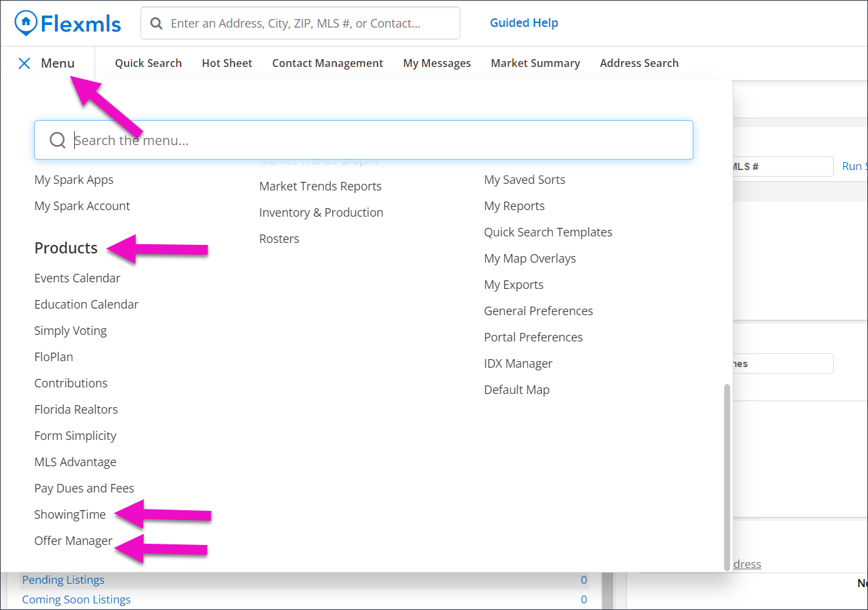Viewport: 868px width, 610px height.
Task: Click the menu panel scrollbar
Action: (x=726, y=477)
